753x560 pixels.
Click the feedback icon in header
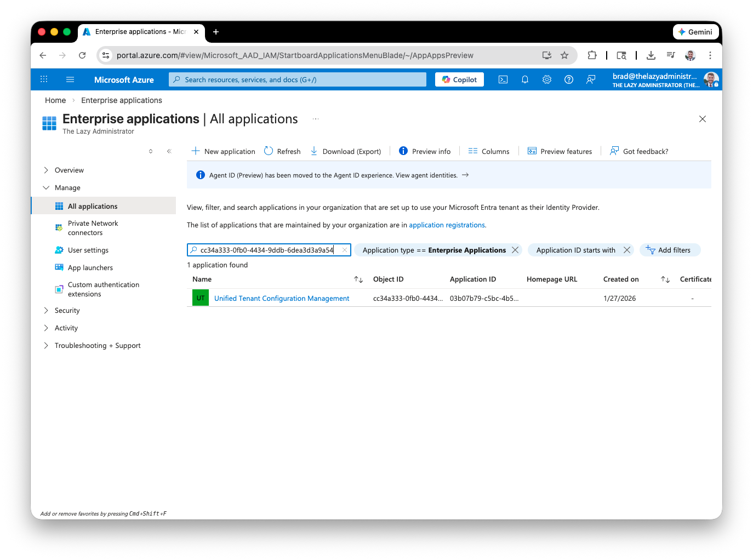(x=590, y=79)
